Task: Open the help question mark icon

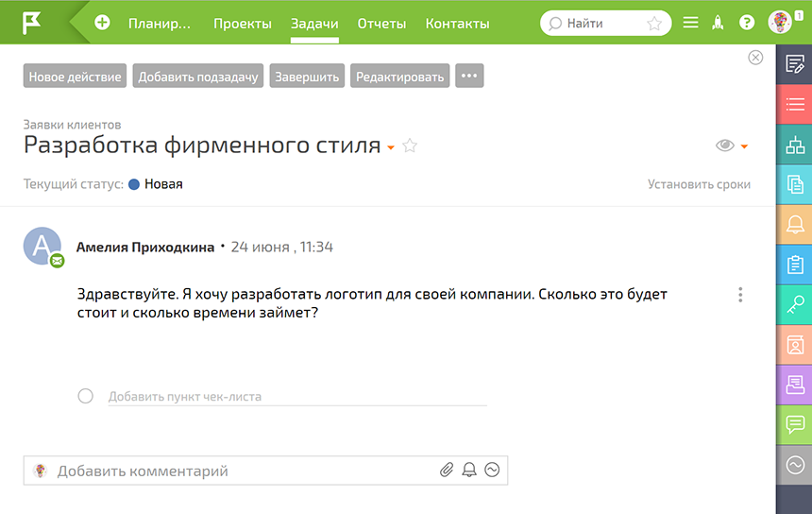Action: pyautogui.click(x=747, y=24)
